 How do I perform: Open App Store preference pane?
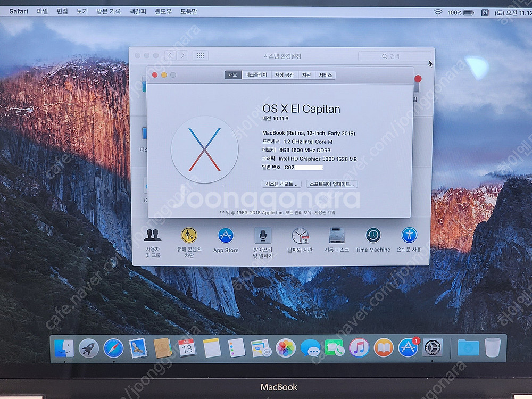tap(226, 240)
